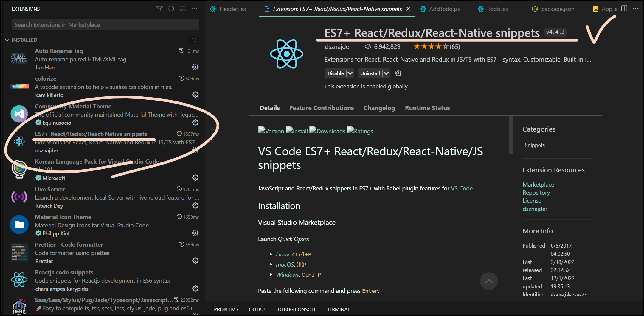
Task: Refresh the extensions list
Action: pyautogui.click(x=171, y=9)
